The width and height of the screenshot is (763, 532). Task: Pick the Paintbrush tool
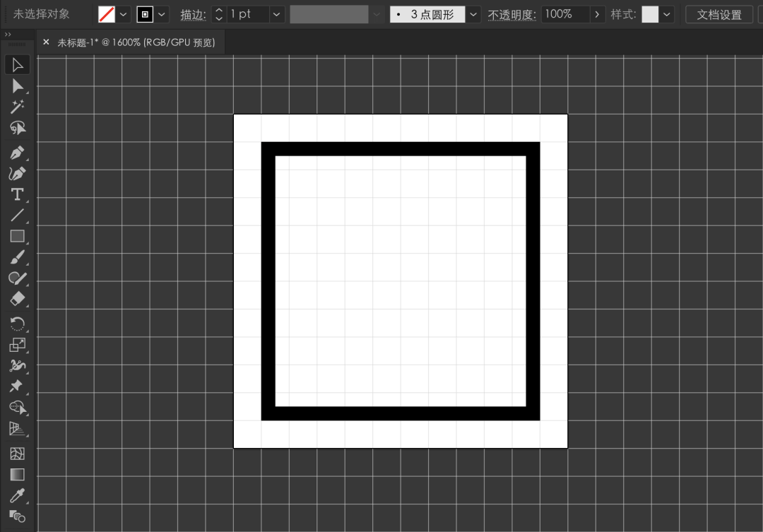pyautogui.click(x=18, y=257)
